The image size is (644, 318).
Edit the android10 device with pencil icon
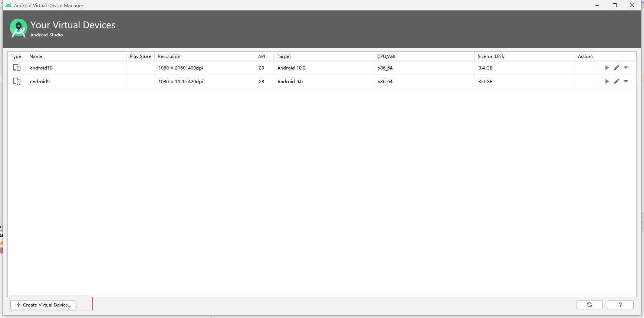[x=617, y=68]
